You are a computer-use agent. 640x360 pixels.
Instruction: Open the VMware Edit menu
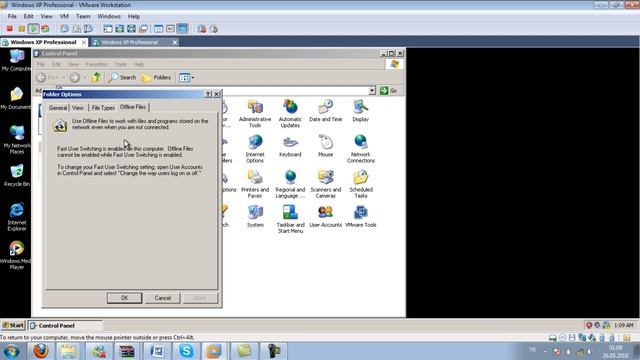click(28, 16)
